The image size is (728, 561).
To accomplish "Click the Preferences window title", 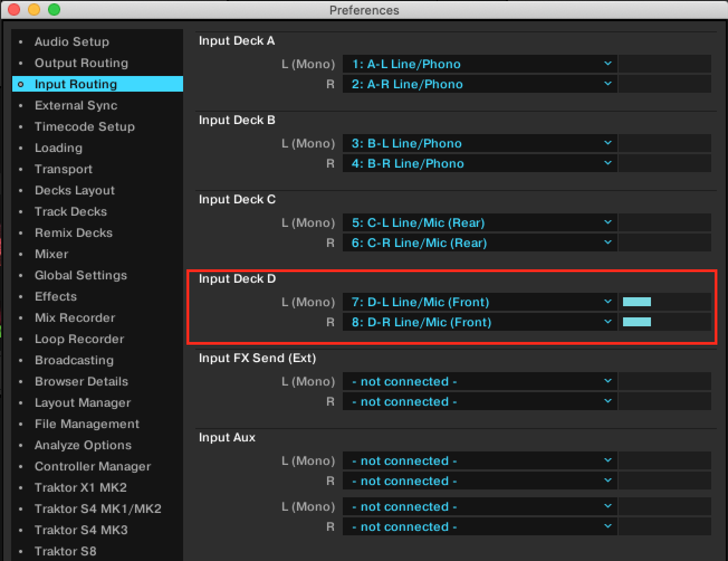I will coord(364,10).
